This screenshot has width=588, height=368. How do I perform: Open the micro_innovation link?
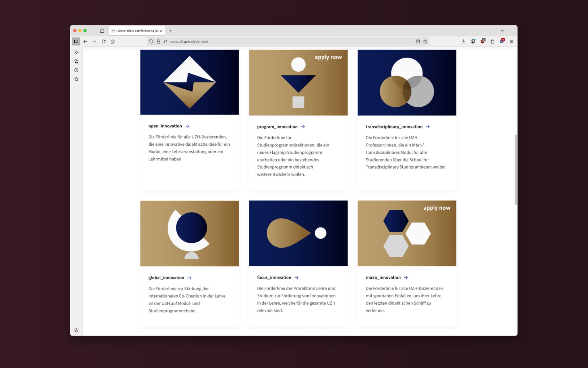click(383, 277)
